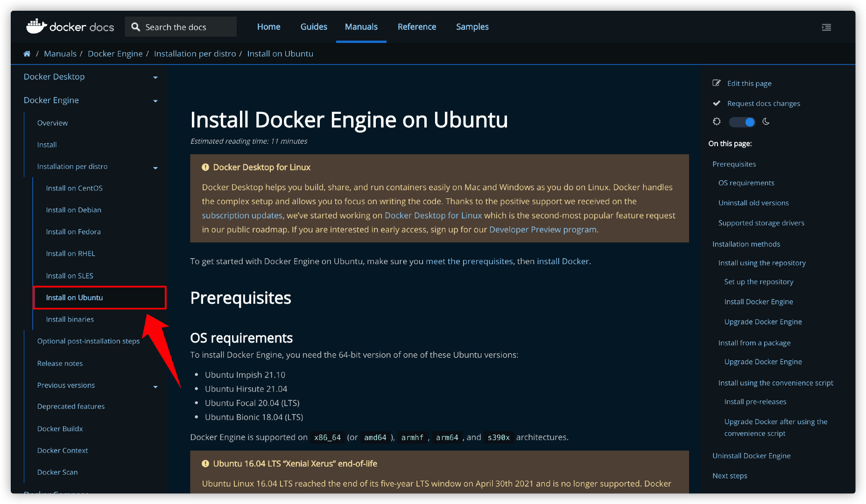Click the Docker docs whale logo

pyautogui.click(x=36, y=27)
